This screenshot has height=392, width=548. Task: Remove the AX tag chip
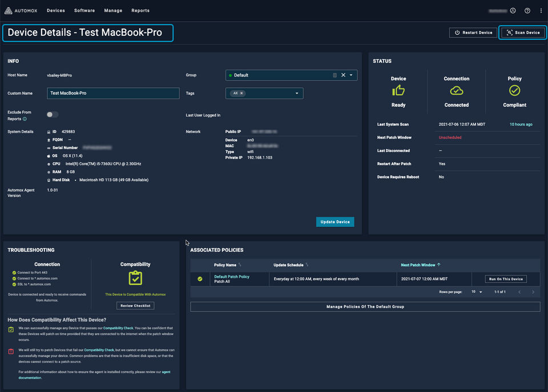tap(241, 93)
